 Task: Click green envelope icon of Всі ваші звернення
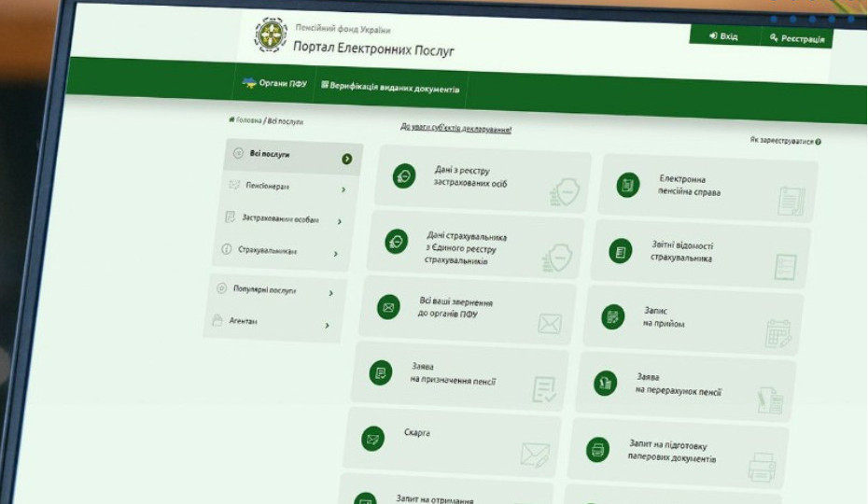pyautogui.click(x=388, y=307)
